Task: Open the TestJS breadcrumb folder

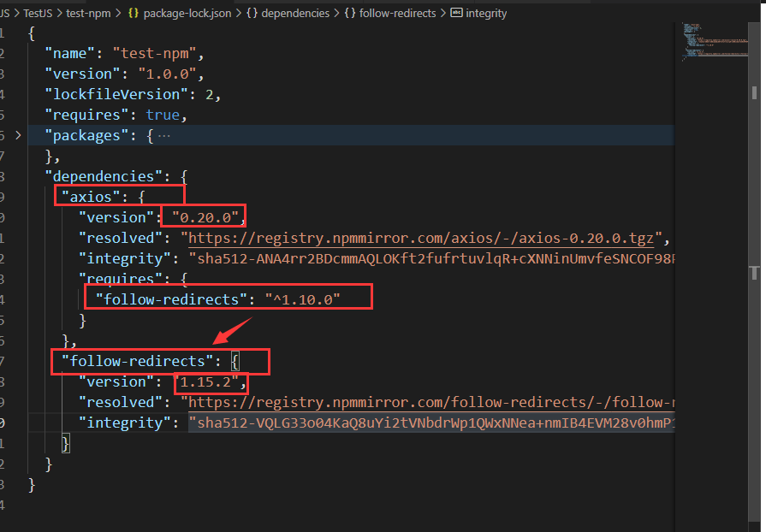Action: coord(39,14)
